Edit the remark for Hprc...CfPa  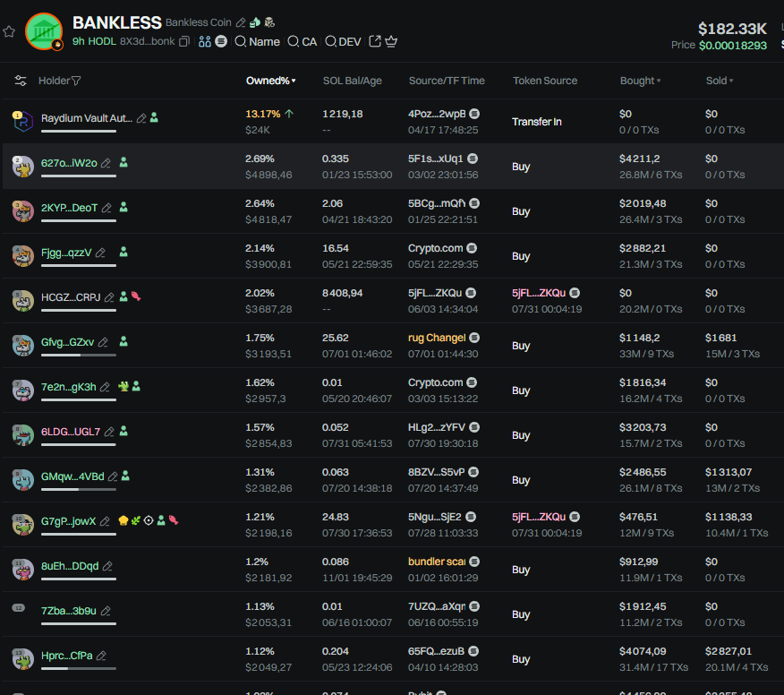pyautogui.click(x=101, y=656)
